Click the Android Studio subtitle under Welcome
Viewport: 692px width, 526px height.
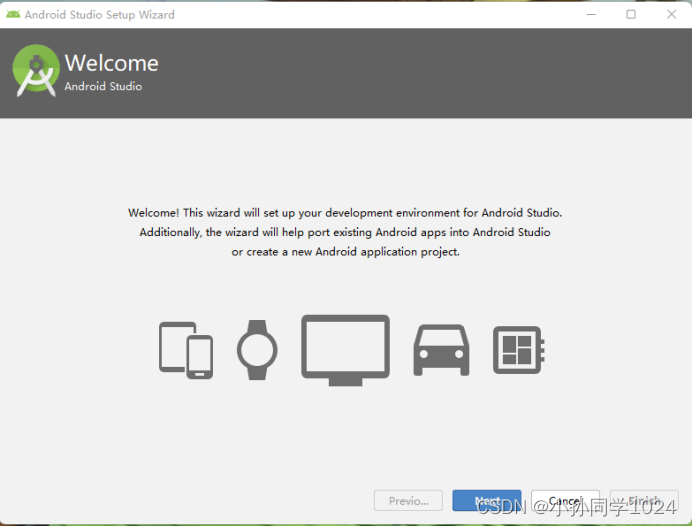[103, 86]
